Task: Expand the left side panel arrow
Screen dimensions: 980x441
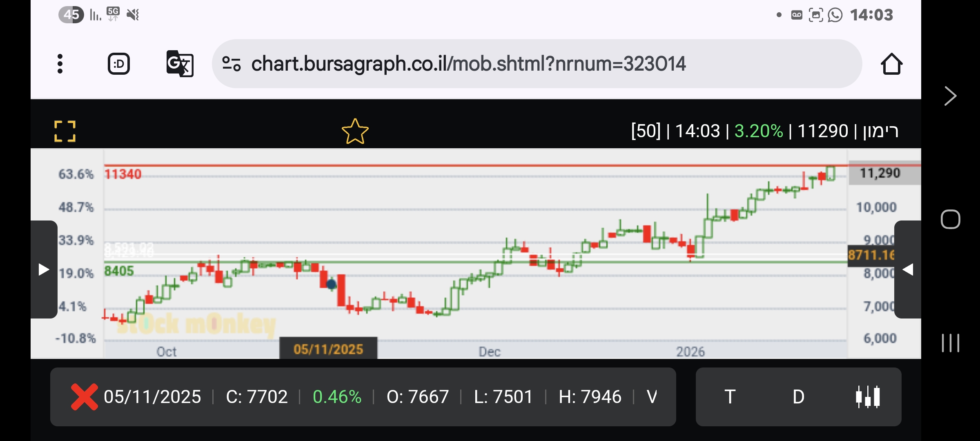Action: 44,269
